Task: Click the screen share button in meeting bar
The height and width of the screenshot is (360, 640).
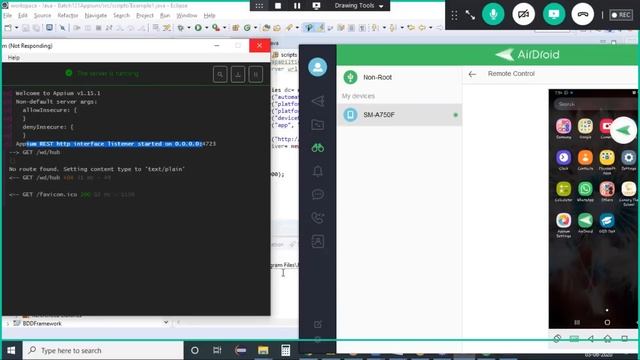Action: click(x=554, y=14)
